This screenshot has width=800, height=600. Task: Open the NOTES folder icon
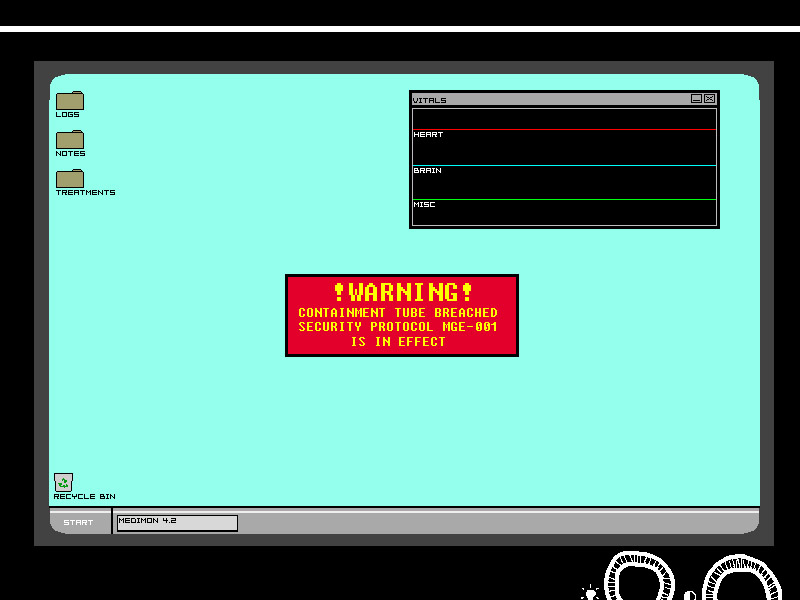[69, 140]
